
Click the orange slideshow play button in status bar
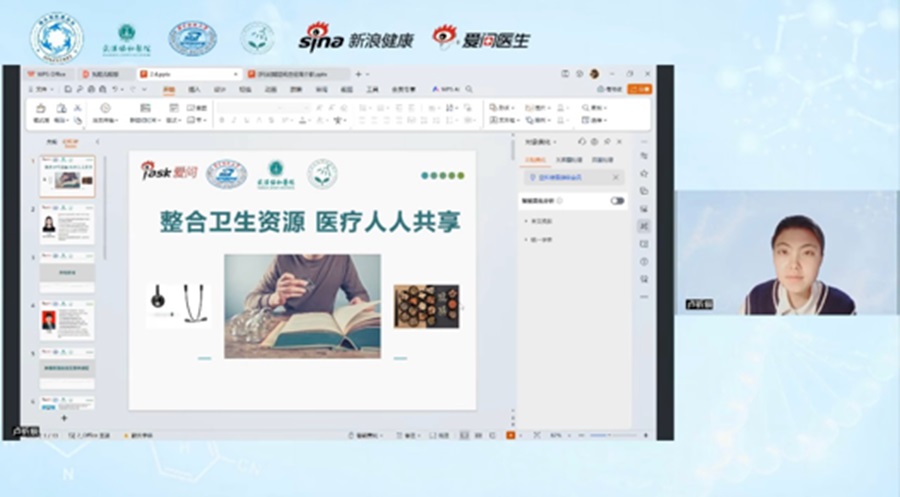click(x=510, y=436)
